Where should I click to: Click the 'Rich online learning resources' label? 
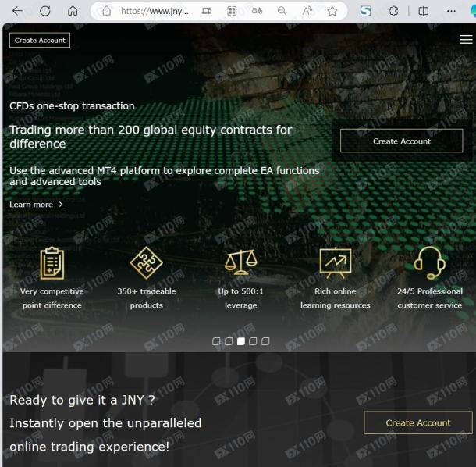click(335, 298)
